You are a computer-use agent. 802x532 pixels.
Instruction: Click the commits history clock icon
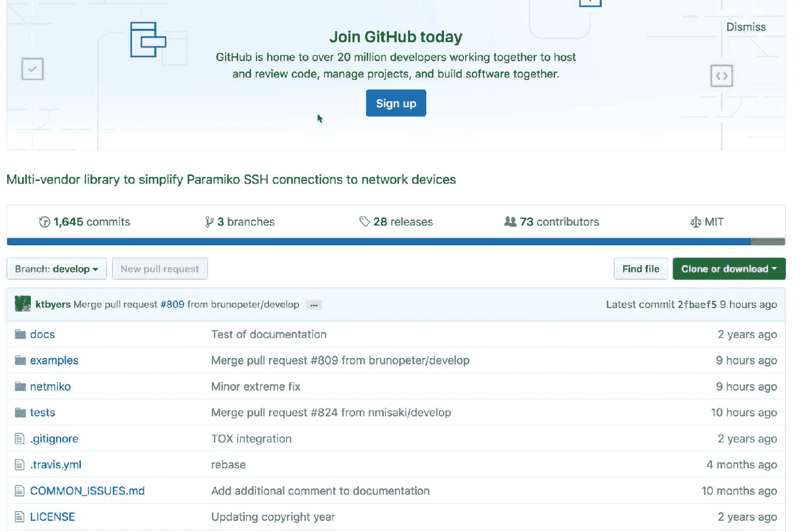[44, 222]
